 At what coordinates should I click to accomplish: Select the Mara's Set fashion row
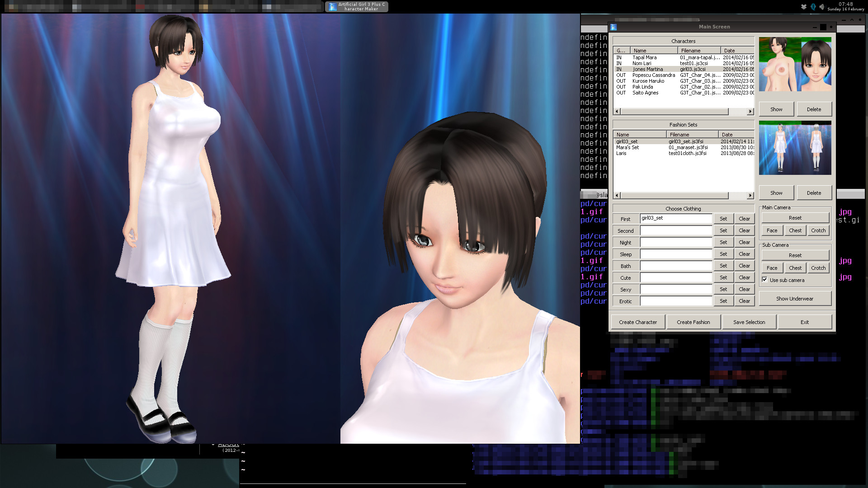click(684, 147)
